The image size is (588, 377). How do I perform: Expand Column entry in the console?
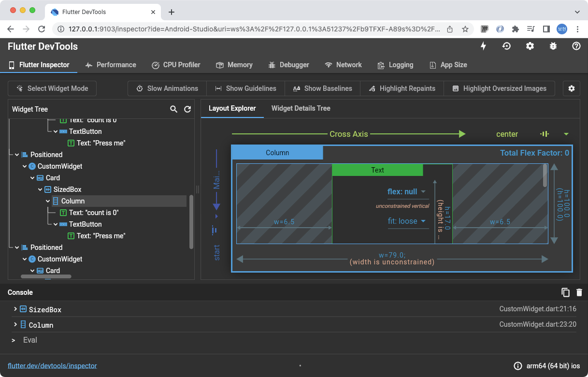pyautogui.click(x=15, y=324)
